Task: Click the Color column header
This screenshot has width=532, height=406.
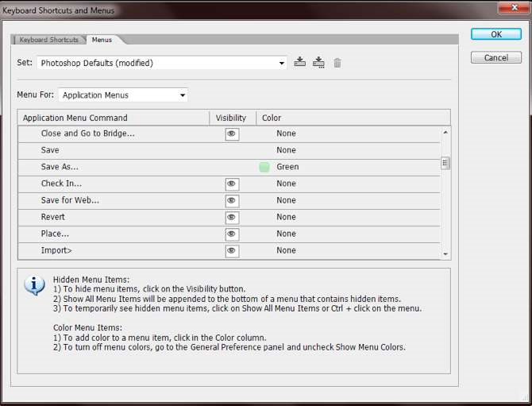Action: pos(353,118)
